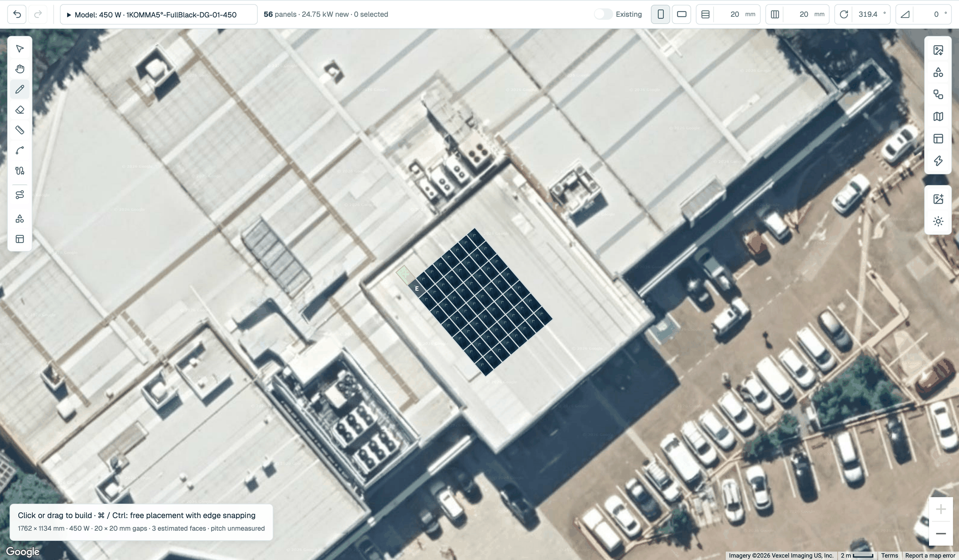Click the Google logo

(23, 552)
